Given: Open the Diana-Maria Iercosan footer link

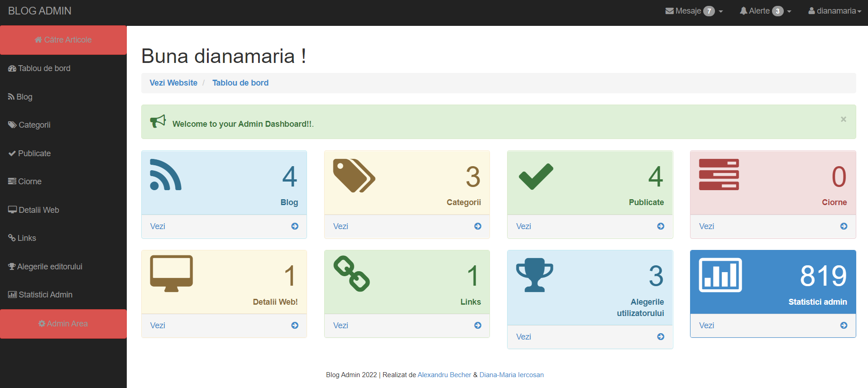Looking at the screenshot, I should tap(511, 375).
